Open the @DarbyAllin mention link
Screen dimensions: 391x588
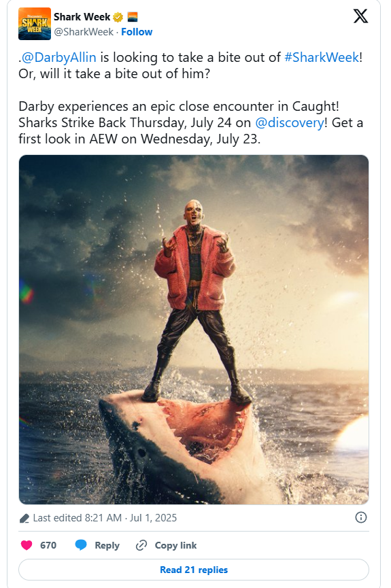coord(58,57)
